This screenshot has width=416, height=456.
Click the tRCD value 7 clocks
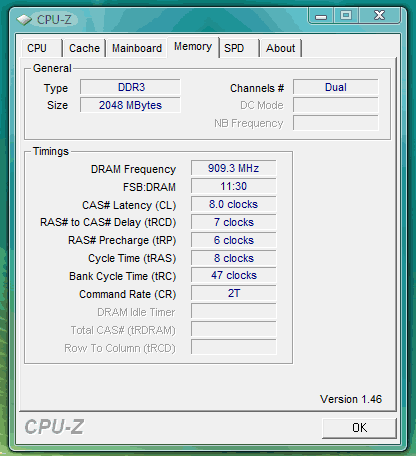click(234, 222)
